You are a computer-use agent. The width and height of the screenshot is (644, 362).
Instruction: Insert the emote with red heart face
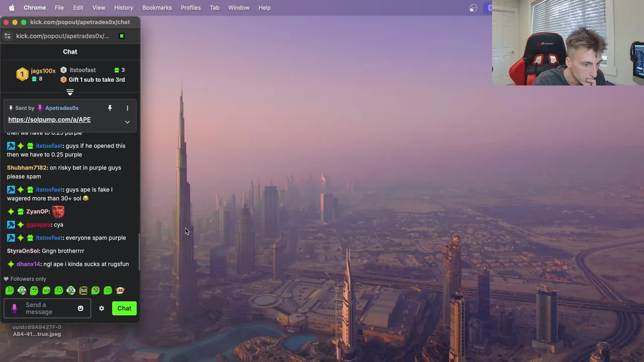point(95,290)
